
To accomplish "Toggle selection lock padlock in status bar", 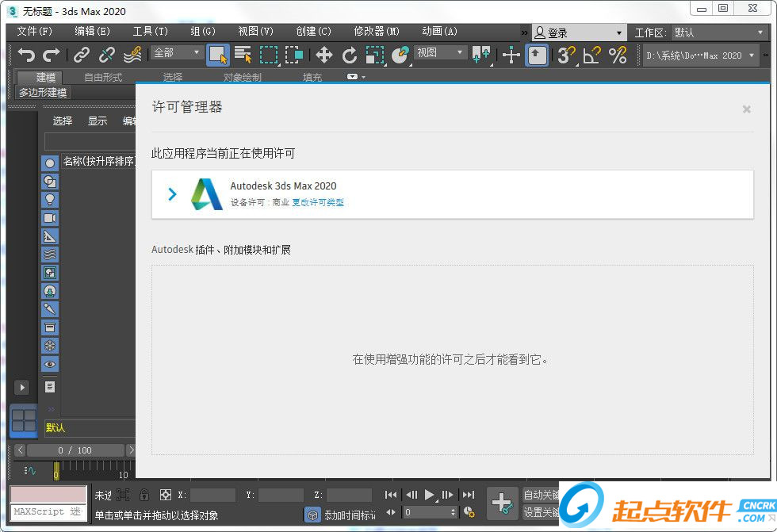I will point(144,495).
